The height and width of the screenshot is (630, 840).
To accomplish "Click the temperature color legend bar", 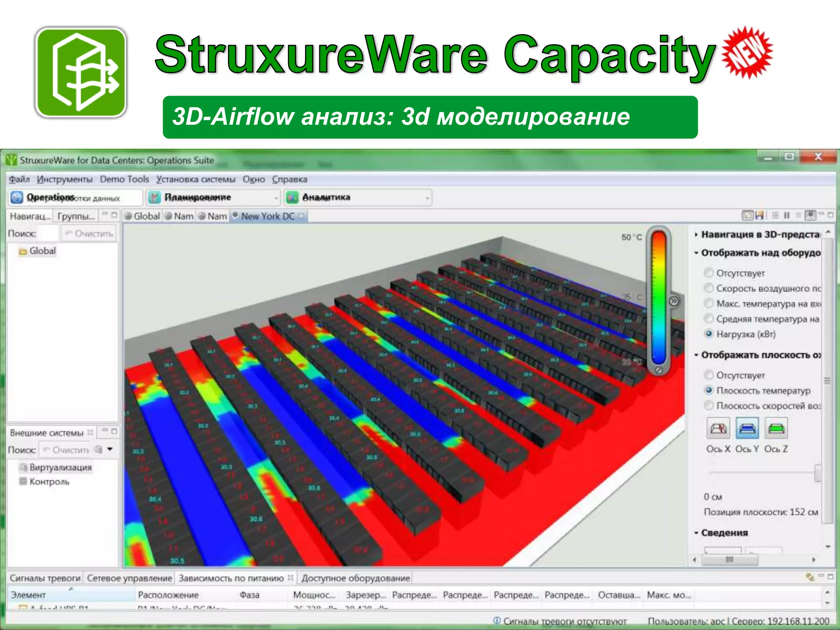I will point(659,297).
